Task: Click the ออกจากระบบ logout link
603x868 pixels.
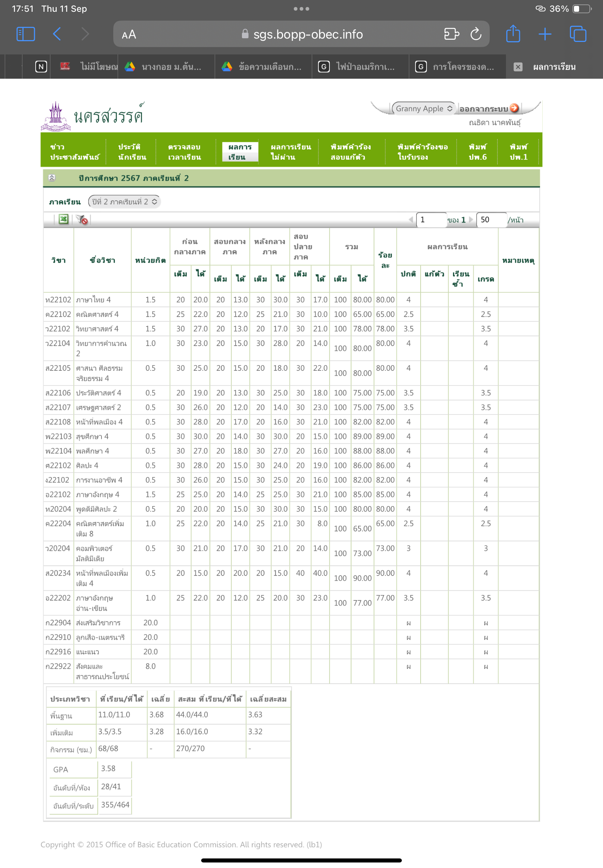Action: tap(483, 109)
